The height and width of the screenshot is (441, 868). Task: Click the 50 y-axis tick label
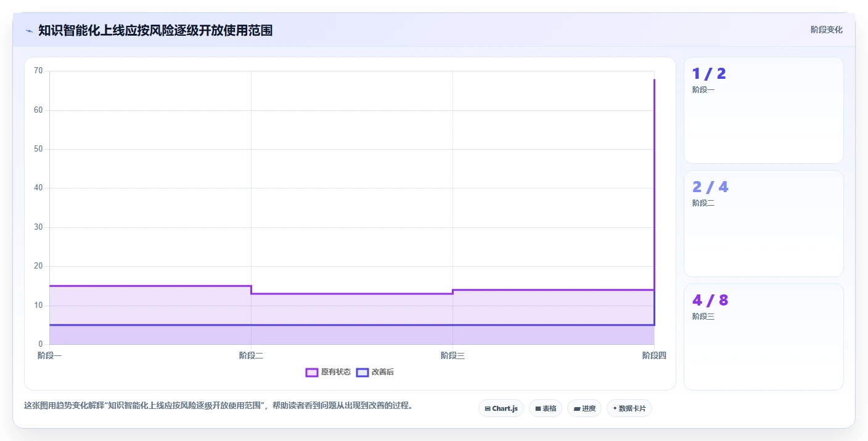coord(38,149)
